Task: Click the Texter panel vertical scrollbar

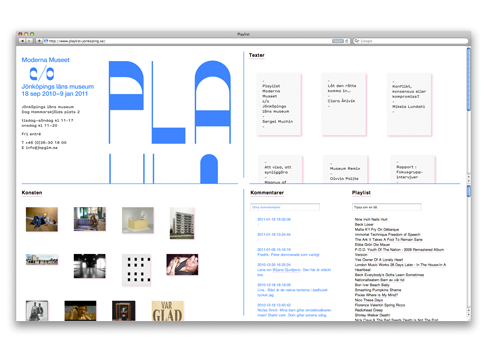Action: click(469, 115)
